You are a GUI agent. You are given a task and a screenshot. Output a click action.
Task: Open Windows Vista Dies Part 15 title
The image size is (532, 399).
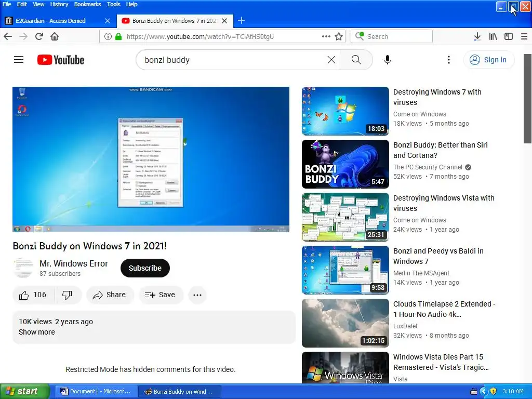point(441,362)
